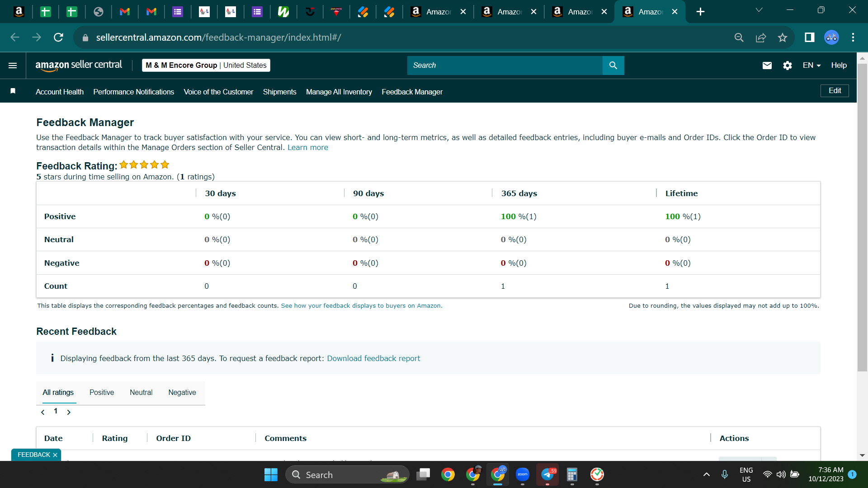Open the Zoom app in the taskbar
The height and width of the screenshot is (488, 868).
523,474
